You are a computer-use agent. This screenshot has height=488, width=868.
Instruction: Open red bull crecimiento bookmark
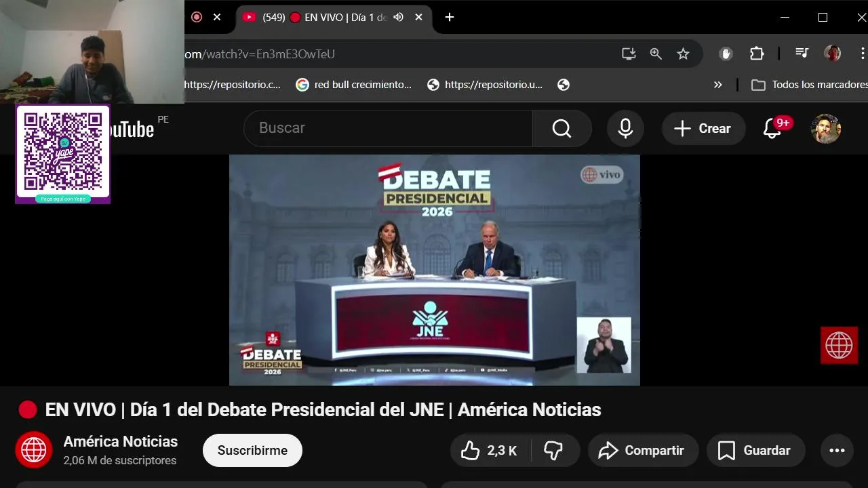pyautogui.click(x=354, y=85)
